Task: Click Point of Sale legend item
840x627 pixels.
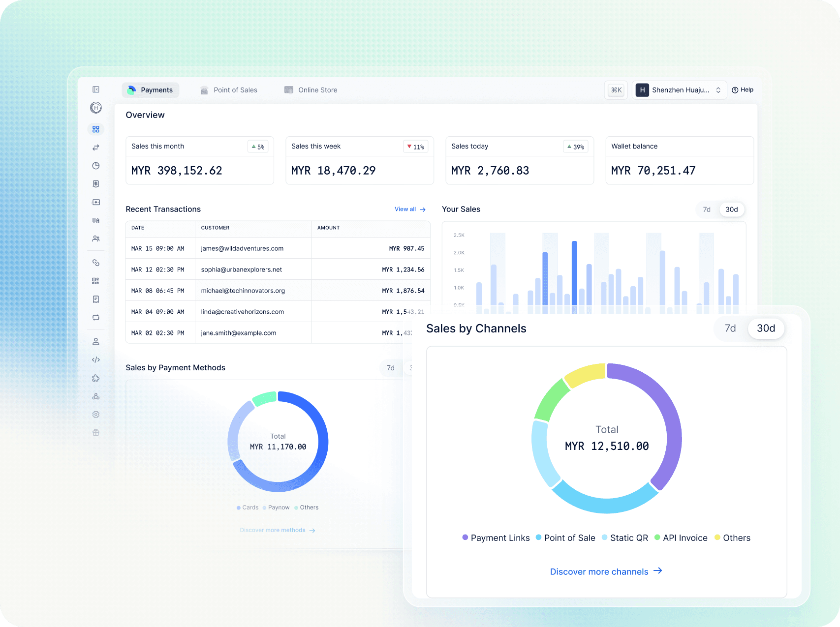Action: (x=565, y=538)
